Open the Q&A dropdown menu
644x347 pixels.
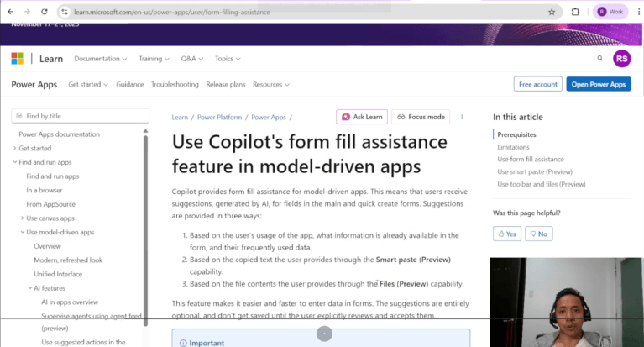coord(192,59)
